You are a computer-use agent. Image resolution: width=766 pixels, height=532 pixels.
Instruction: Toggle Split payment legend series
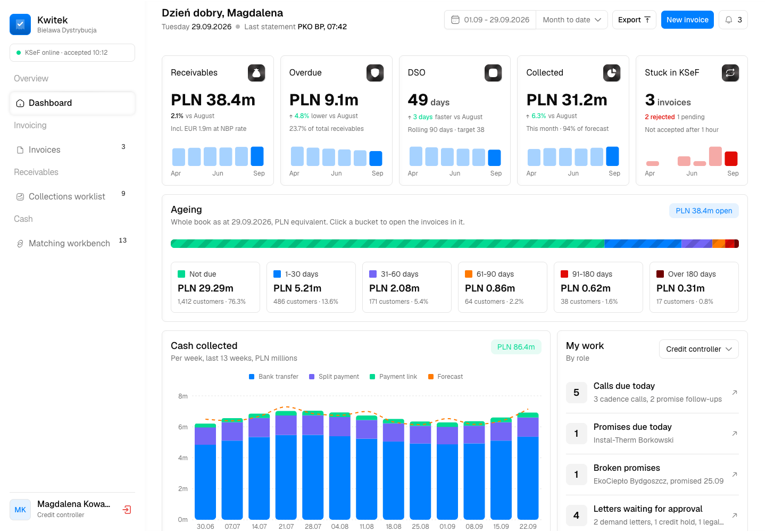click(334, 377)
